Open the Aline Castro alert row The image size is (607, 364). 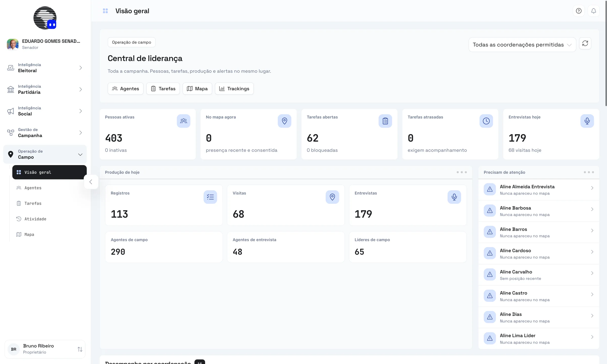click(x=539, y=296)
